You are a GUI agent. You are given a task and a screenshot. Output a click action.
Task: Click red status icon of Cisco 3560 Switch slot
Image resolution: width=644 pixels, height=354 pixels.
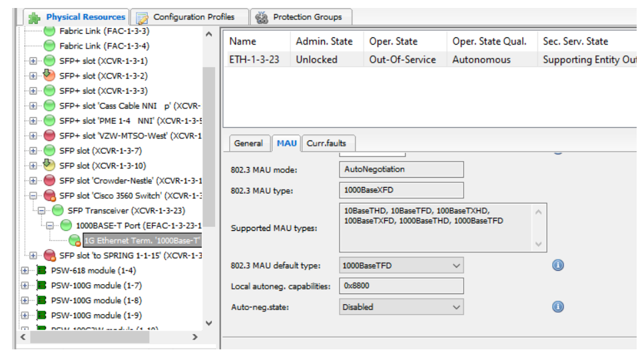[x=50, y=196]
